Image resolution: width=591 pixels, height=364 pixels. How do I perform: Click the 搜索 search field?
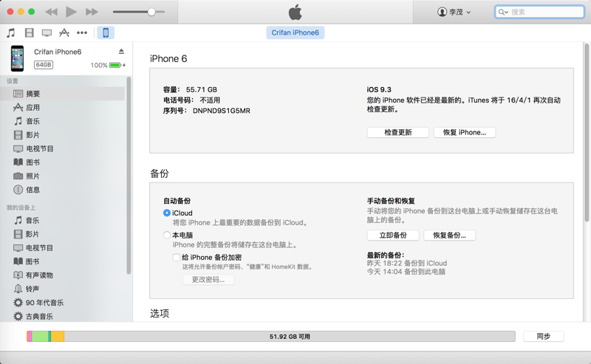540,12
